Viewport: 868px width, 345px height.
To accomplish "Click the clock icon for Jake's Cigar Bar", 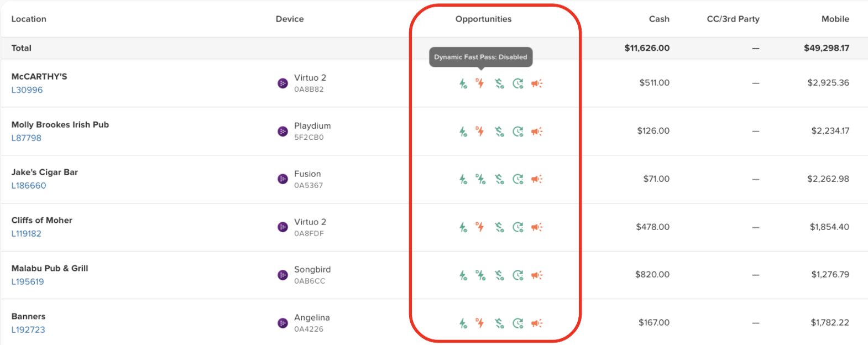I will [517, 179].
